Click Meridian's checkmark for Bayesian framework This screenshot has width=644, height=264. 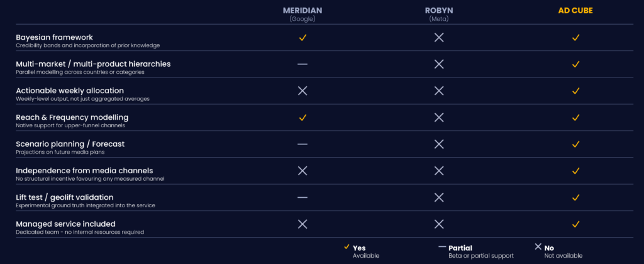pos(303,37)
